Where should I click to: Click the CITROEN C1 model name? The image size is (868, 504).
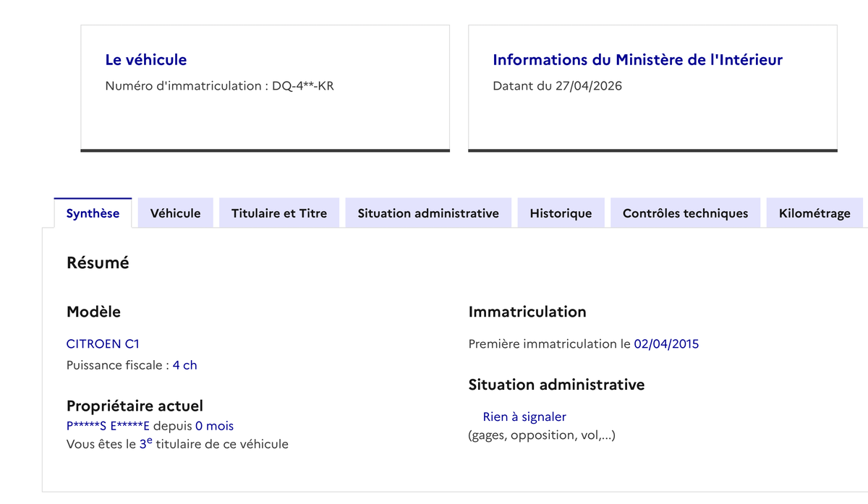pyautogui.click(x=103, y=344)
